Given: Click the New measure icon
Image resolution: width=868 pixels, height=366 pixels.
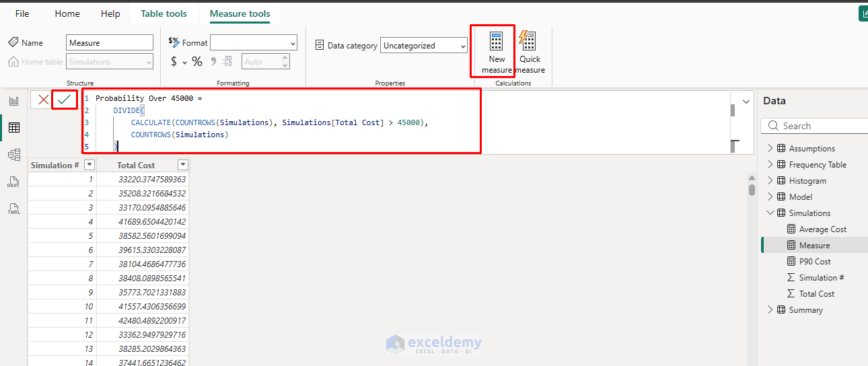Looking at the screenshot, I should click(x=497, y=41).
